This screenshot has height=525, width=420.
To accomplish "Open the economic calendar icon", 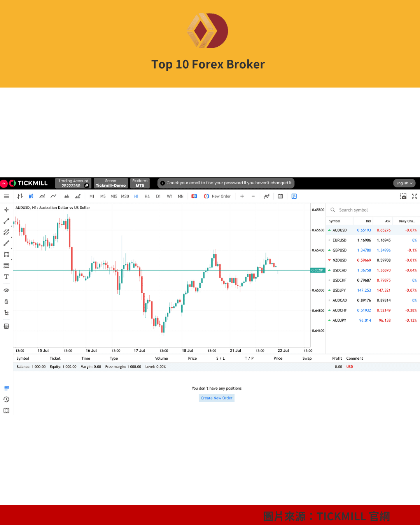I will 280,196.
